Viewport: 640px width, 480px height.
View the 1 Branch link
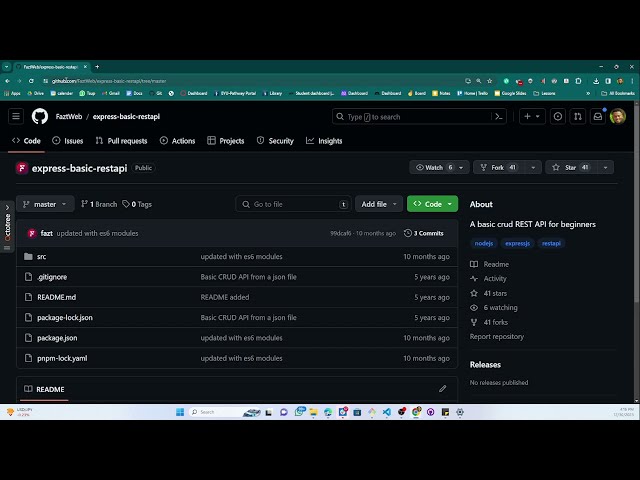[x=99, y=204]
